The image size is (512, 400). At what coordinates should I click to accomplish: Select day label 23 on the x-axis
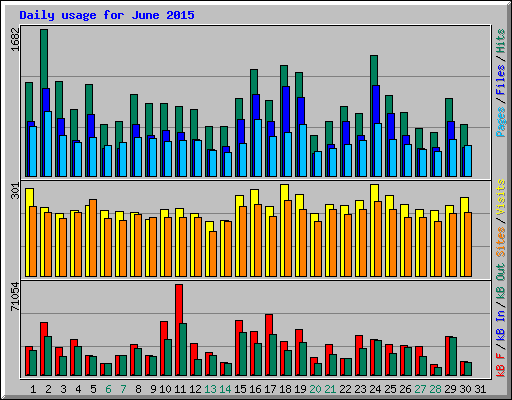(360, 389)
